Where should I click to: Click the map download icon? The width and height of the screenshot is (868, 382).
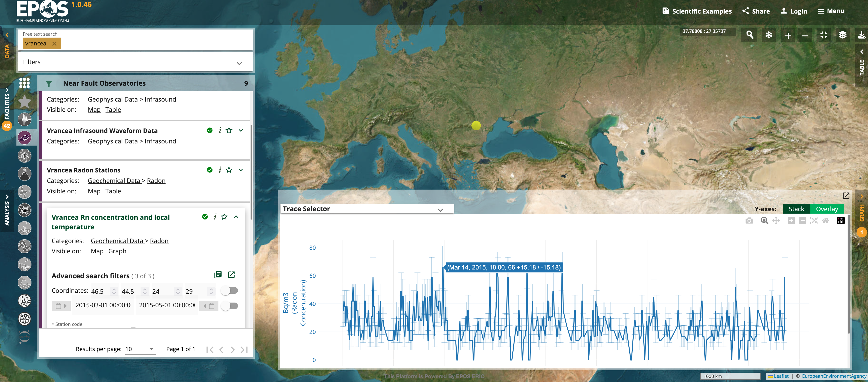point(861,35)
